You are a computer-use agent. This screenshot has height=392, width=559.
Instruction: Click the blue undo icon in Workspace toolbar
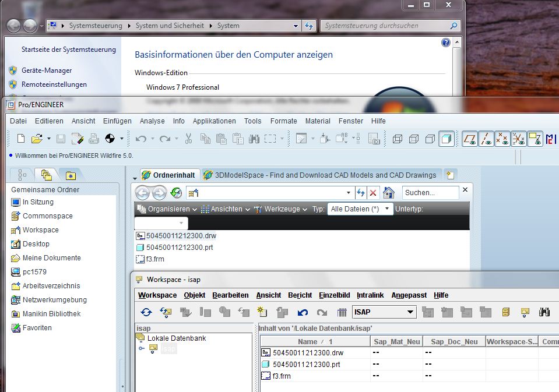[x=303, y=313]
